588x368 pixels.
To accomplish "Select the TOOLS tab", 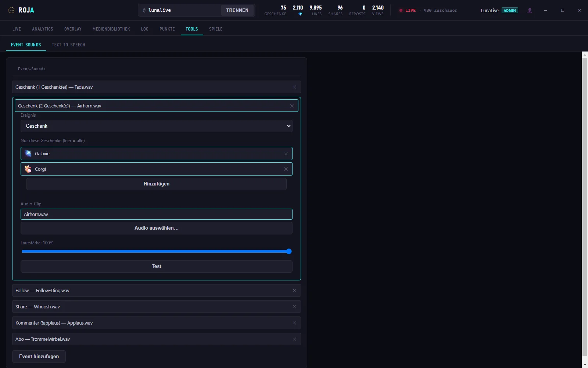I will pos(192,29).
